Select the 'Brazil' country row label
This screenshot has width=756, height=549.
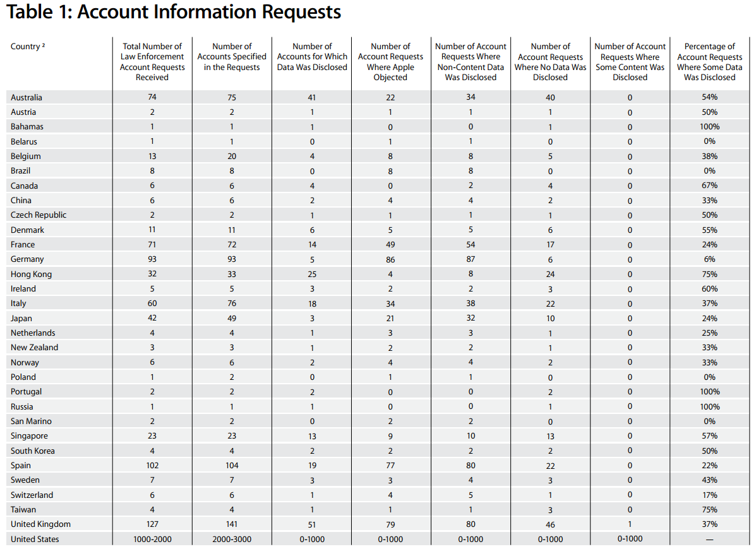point(20,170)
